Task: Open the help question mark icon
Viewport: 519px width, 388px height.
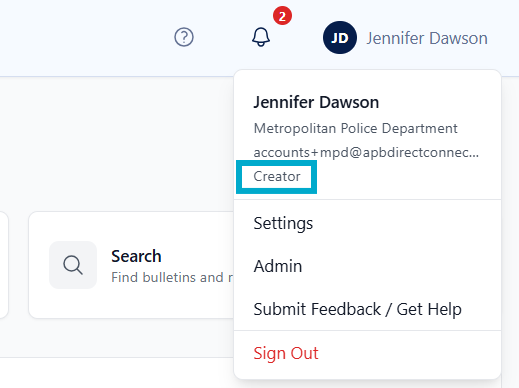Action: point(184,37)
